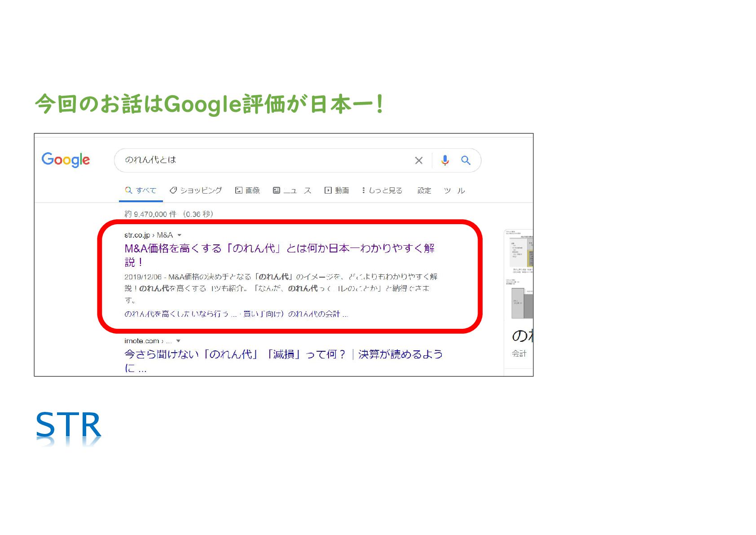Switch to the ニュース tab
Image resolution: width=756 pixels, height=535 pixels.
tap(292, 190)
